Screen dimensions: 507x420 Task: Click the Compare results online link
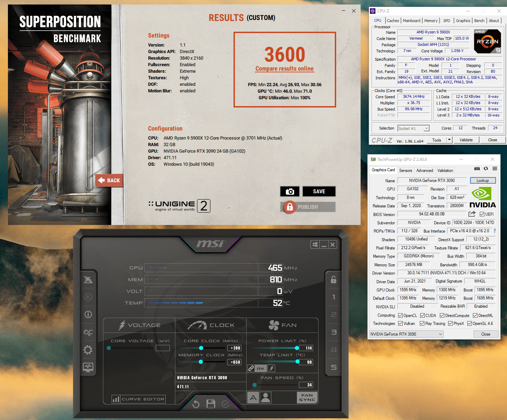point(284,69)
